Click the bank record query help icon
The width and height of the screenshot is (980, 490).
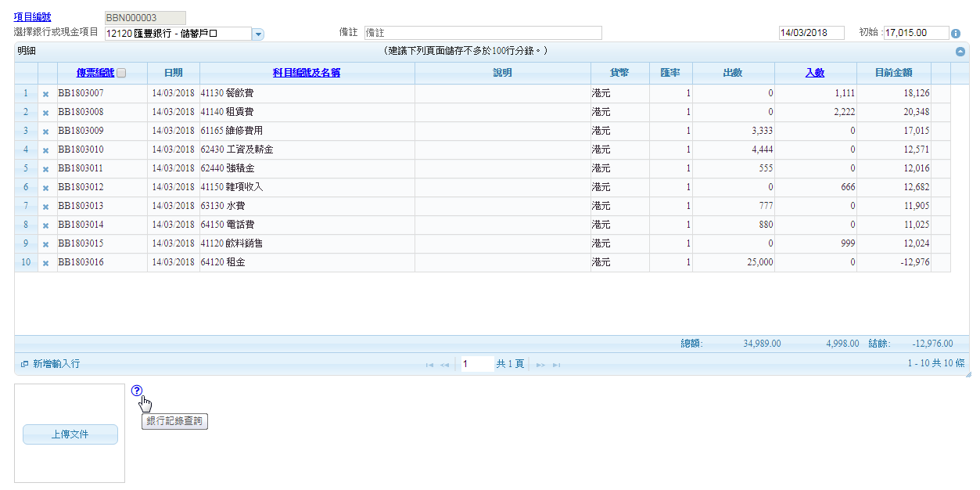[137, 391]
